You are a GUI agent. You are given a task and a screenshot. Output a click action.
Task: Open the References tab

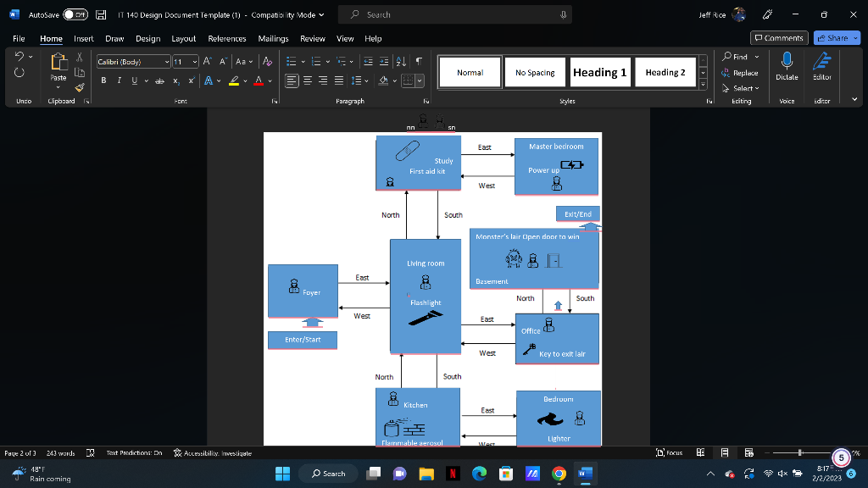tap(226, 38)
